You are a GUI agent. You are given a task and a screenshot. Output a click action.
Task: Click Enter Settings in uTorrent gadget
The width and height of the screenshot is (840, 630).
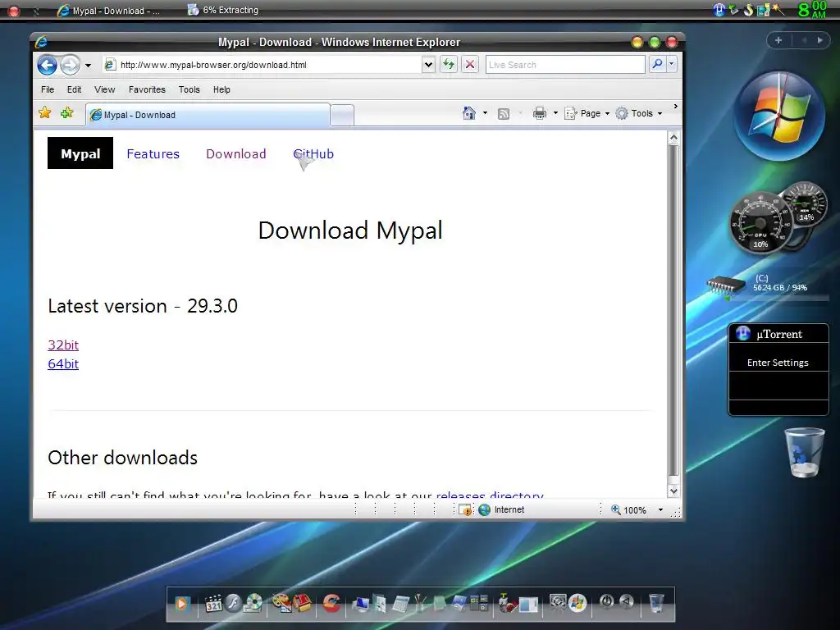tap(778, 363)
